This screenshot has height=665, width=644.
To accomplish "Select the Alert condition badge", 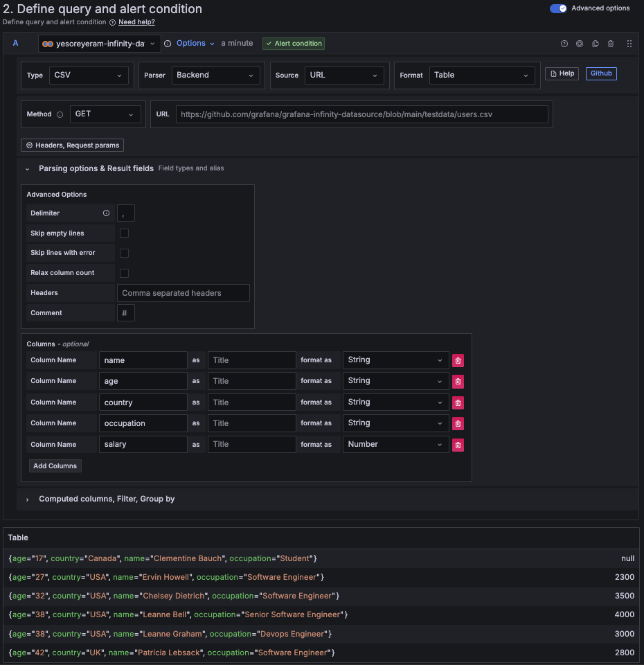I will [293, 43].
